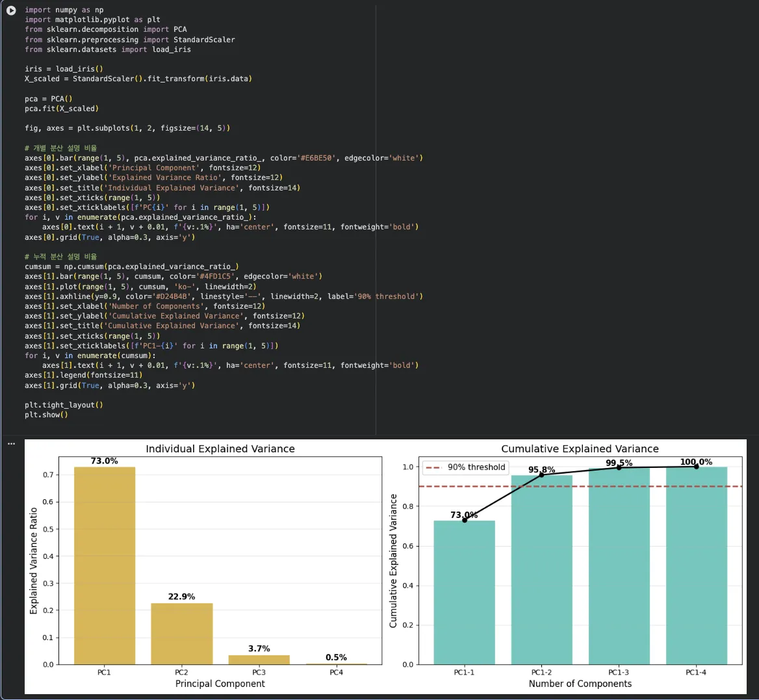
Task: Place cursor on 'import numpy as np' line
Action: (x=64, y=10)
